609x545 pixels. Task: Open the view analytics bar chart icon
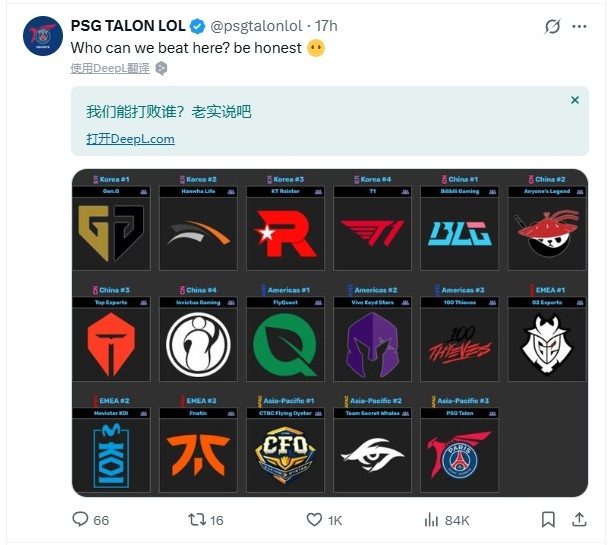432,520
